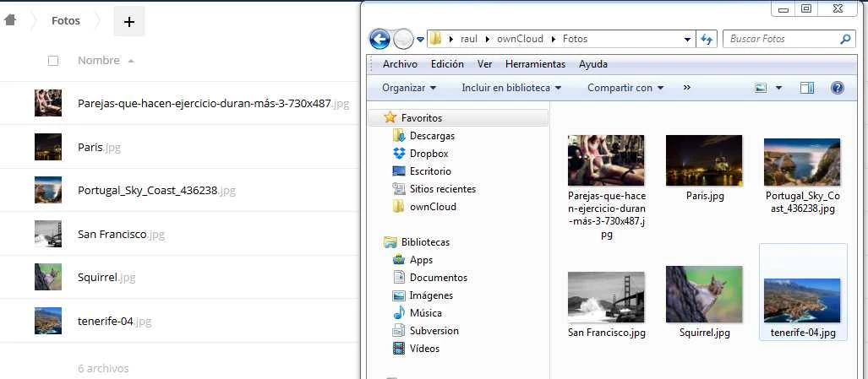This screenshot has height=379, width=868.
Task: Open the Ayuda menu
Action: (592, 64)
